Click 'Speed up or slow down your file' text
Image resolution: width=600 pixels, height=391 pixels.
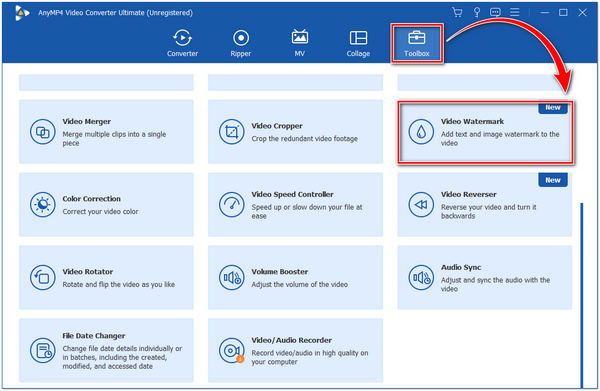(307, 212)
